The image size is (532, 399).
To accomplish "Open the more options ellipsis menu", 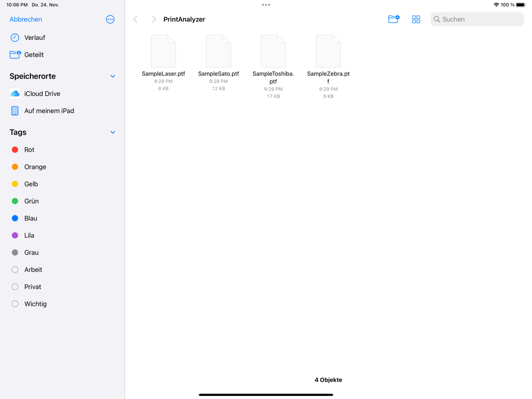I will (x=110, y=19).
